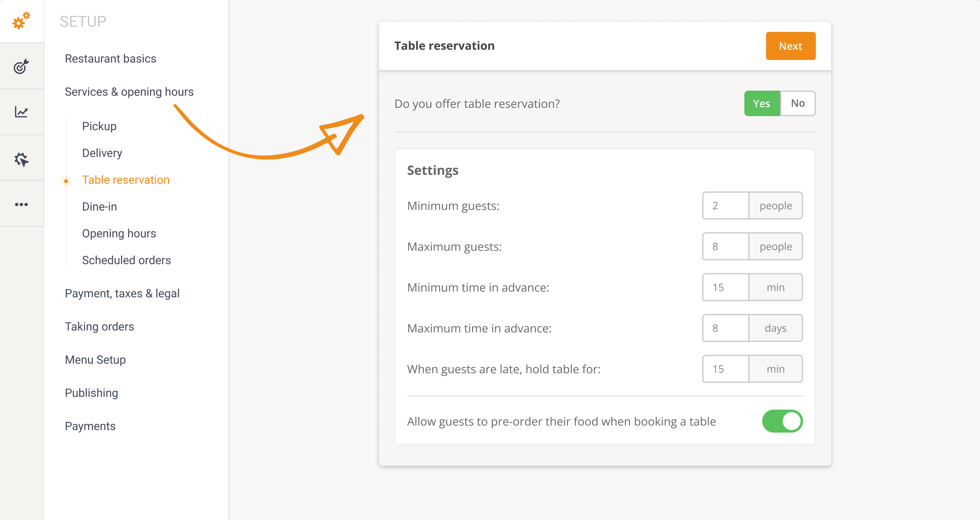
Task: Select Yes for table reservation offering
Action: [762, 103]
